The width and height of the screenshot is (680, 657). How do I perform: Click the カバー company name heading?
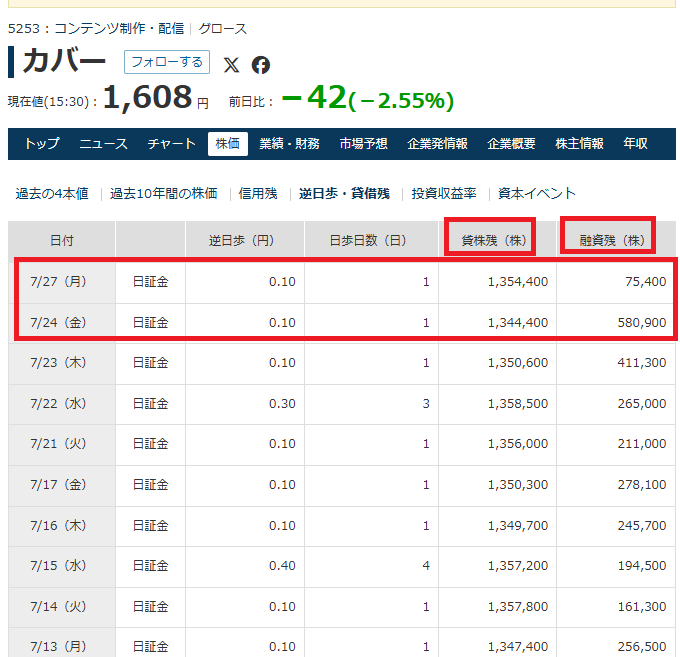(64, 61)
